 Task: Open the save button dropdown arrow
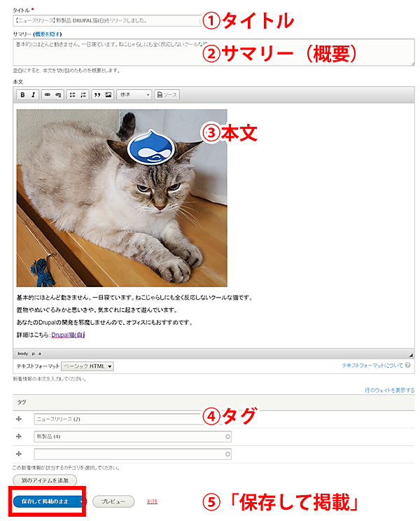[x=81, y=501]
